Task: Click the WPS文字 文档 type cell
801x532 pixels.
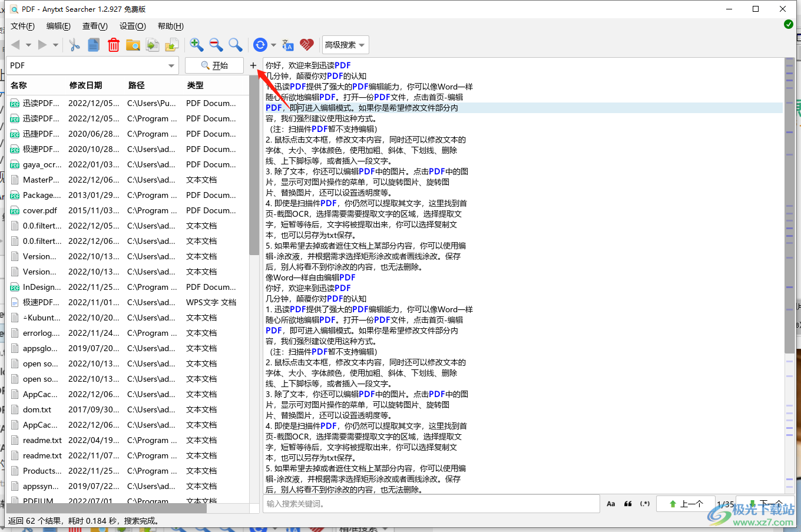Action: pyautogui.click(x=211, y=302)
